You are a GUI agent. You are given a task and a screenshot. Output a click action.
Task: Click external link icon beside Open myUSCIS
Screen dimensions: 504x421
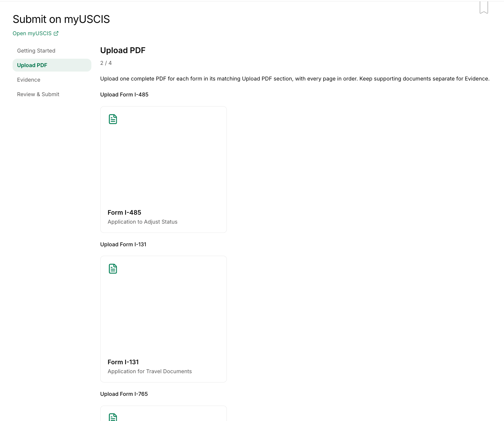point(56,34)
